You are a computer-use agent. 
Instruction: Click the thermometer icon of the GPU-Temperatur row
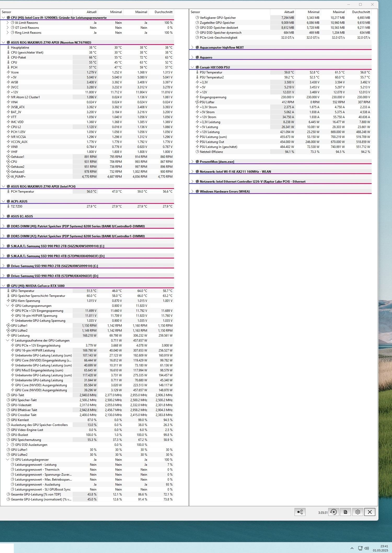8,291
